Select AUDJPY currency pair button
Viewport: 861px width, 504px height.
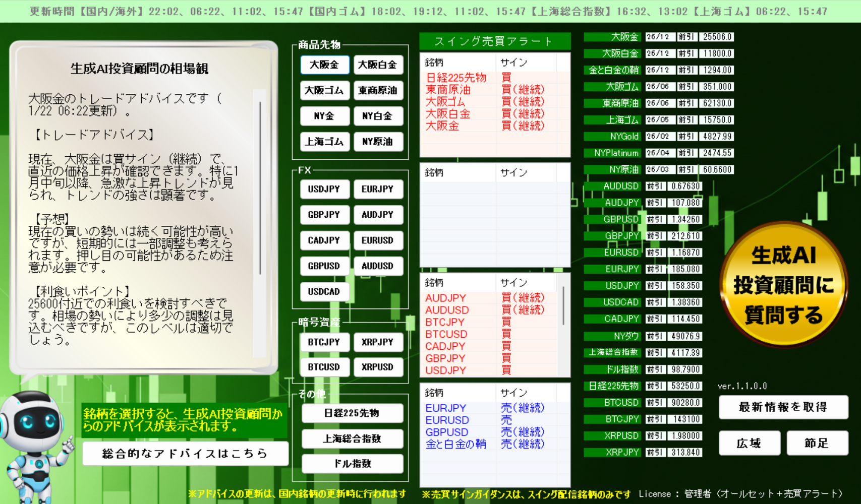pyautogui.click(x=378, y=215)
